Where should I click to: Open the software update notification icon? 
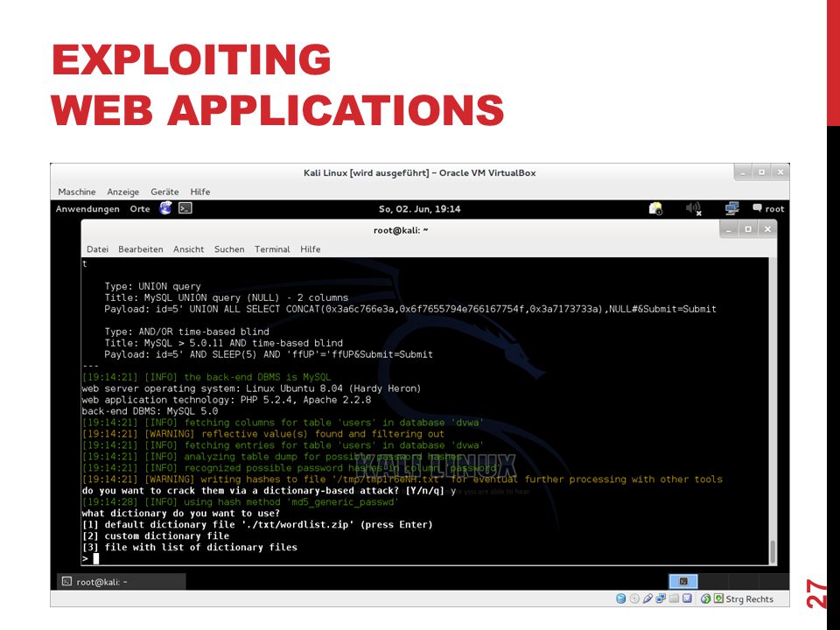(x=655, y=208)
